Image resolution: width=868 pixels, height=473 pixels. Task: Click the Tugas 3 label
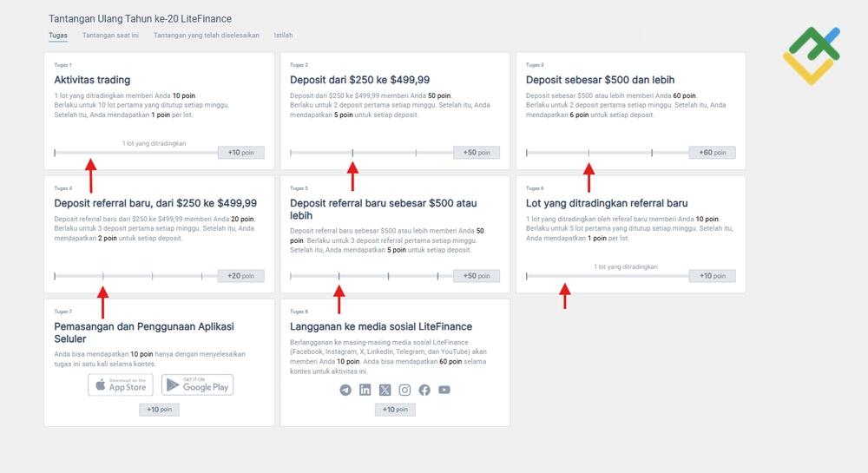(535, 65)
